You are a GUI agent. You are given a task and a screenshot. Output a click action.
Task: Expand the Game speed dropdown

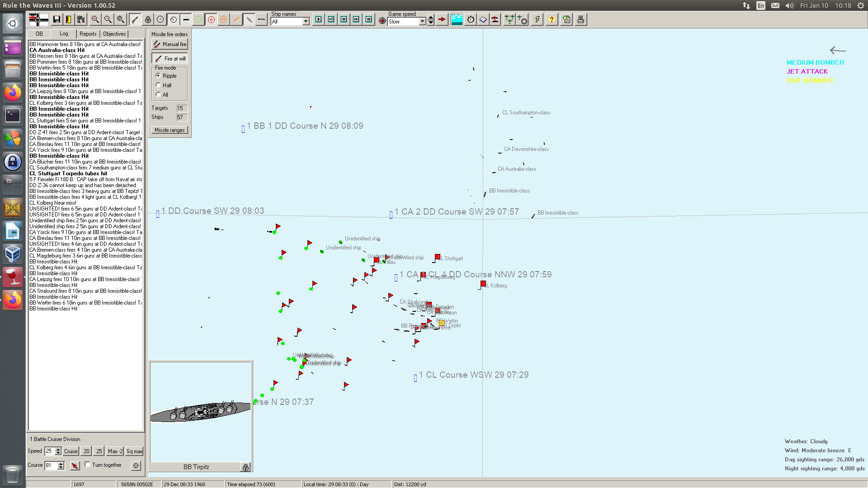tap(422, 22)
